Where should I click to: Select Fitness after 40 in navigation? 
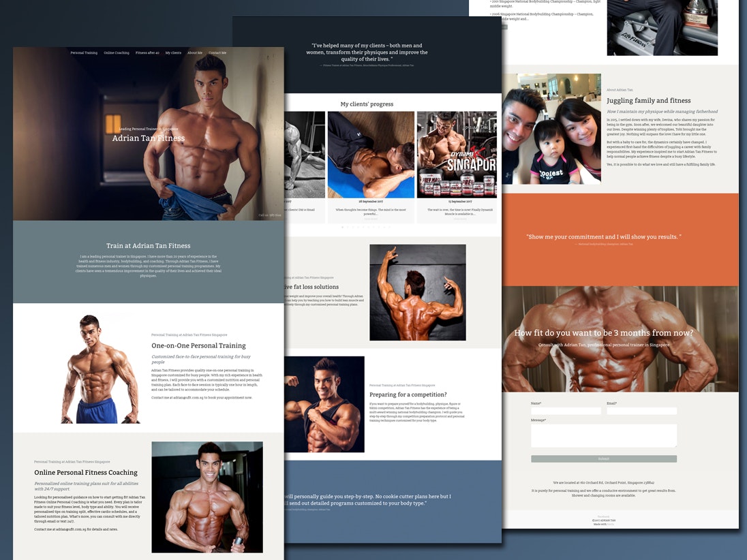tap(147, 53)
